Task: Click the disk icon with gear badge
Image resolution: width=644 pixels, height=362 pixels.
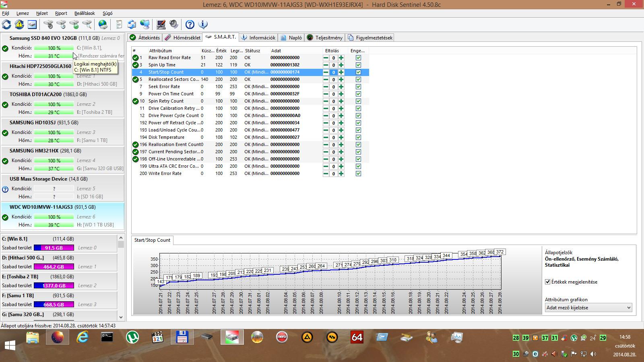Action: 48,25
